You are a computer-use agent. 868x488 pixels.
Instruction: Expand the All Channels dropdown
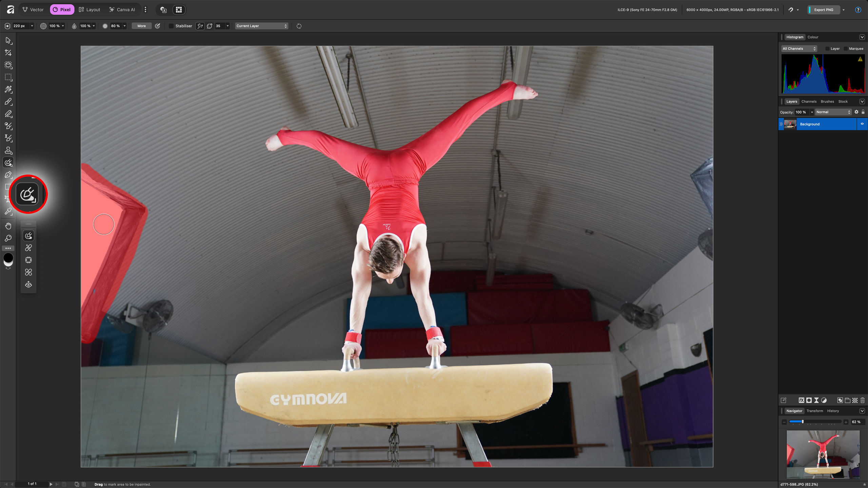pyautogui.click(x=799, y=49)
